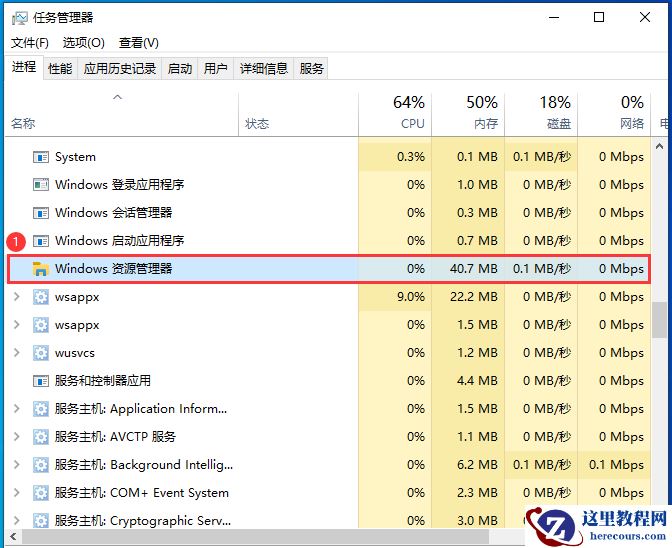The width and height of the screenshot is (672, 548).
Task: Click the 0.1 Mbps network value
Action: (616, 465)
